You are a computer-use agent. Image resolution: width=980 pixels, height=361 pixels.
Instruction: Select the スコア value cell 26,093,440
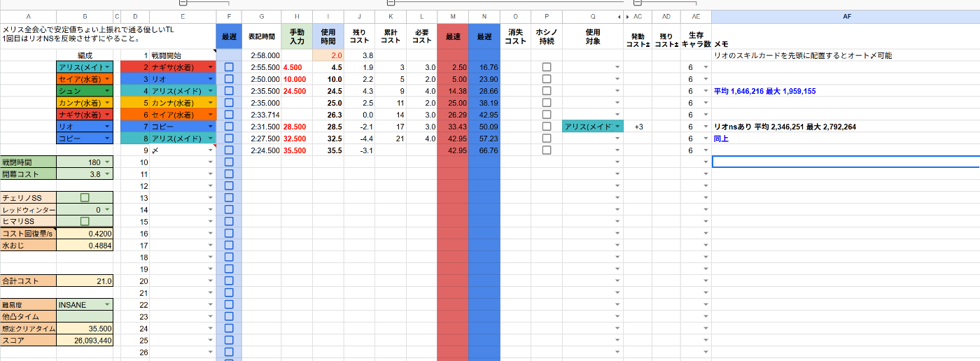click(x=84, y=341)
